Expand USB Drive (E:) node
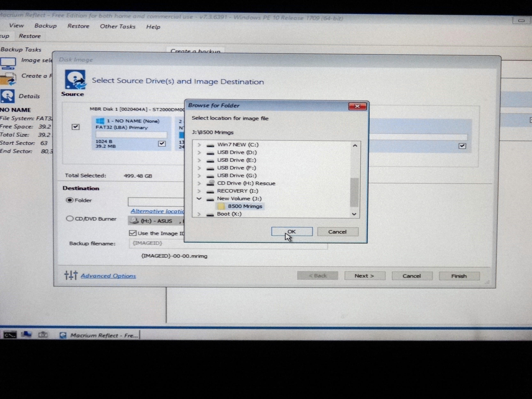 199,160
